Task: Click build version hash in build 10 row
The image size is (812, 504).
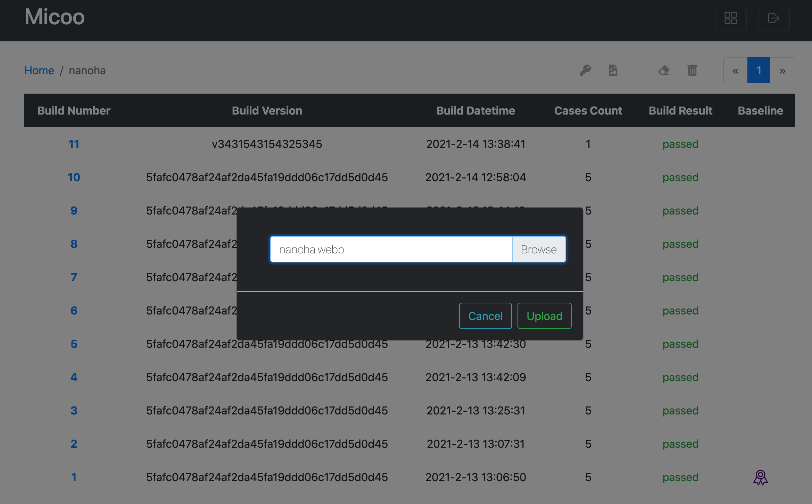Action: 267,177
